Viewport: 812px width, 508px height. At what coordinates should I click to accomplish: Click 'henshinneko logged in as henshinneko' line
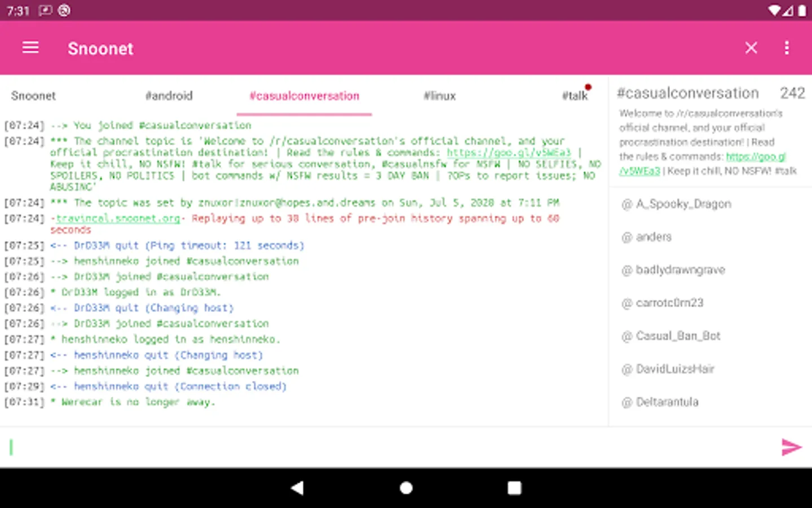click(142, 339)
